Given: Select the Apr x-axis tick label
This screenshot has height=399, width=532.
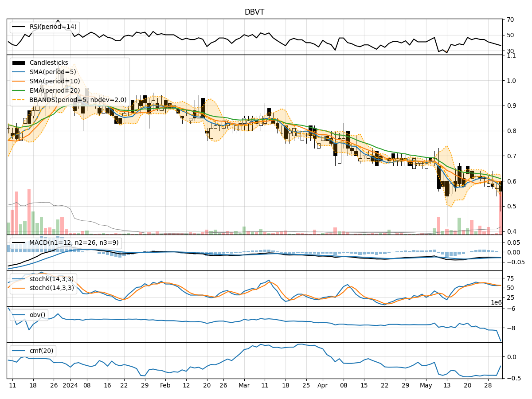Looking at the screenshot, I should click(321, 386).
